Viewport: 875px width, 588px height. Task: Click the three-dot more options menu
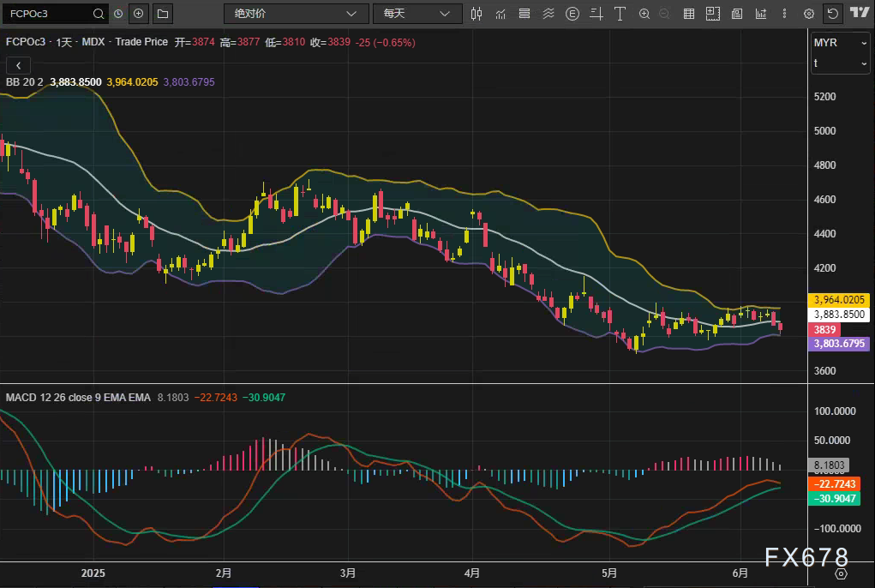pos(784,14)
